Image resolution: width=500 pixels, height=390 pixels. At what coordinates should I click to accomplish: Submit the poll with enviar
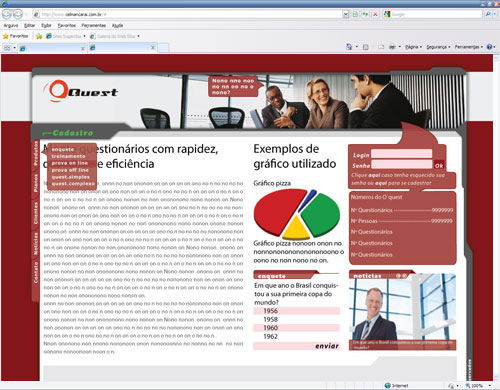327,346
